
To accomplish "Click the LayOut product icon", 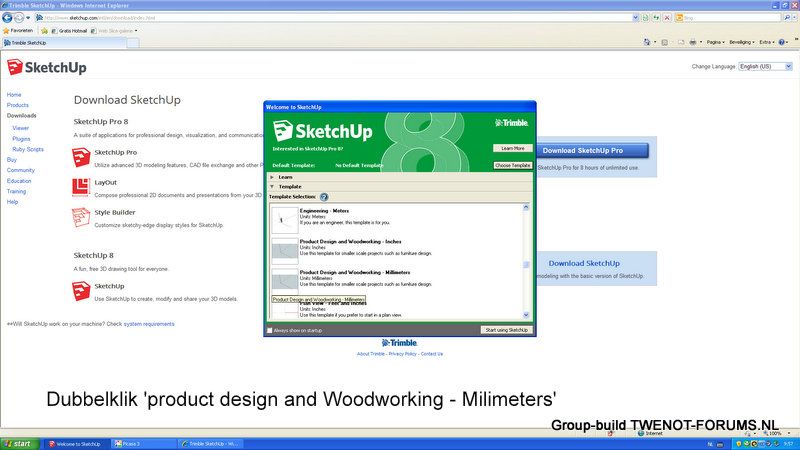I will 81,187.
